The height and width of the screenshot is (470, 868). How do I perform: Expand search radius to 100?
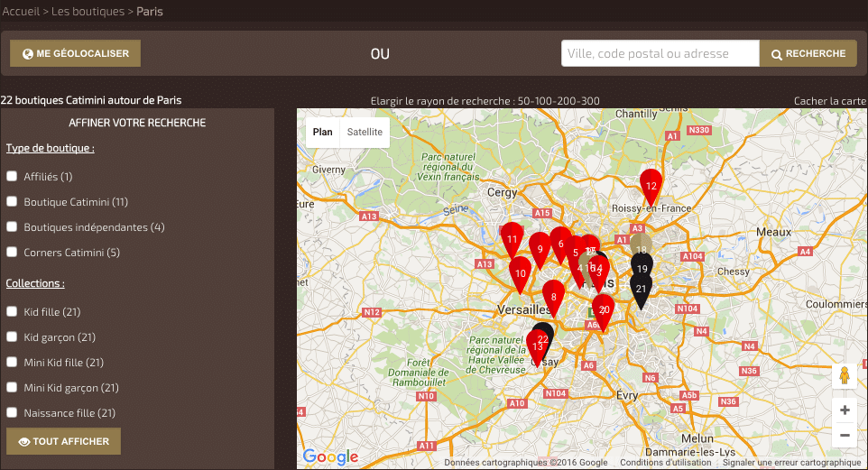pyautogui.click(x=540, y=101)
